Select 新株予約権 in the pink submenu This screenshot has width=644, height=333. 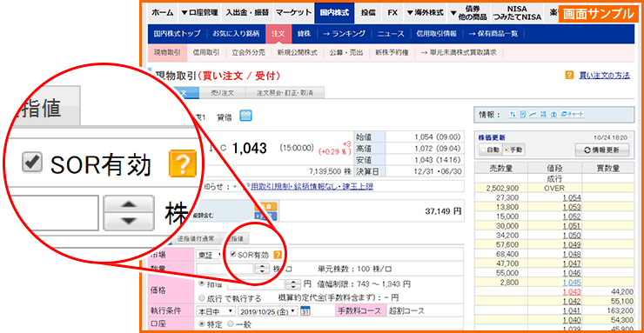392,52
